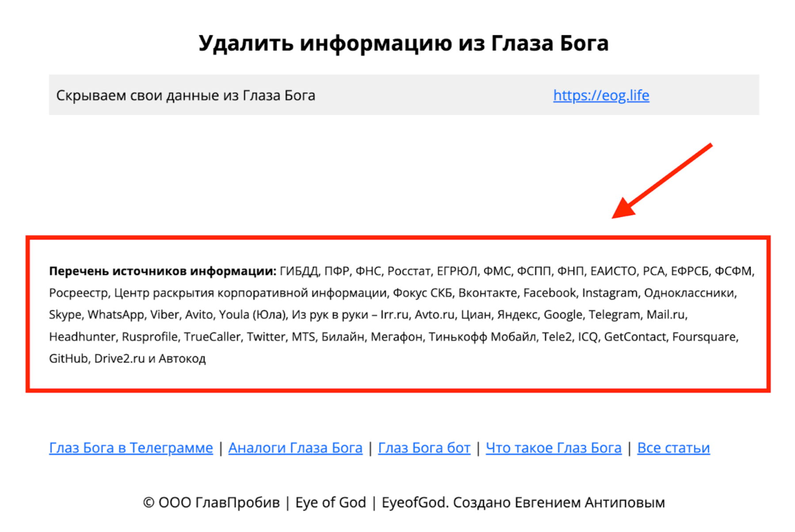Screen dimensions: 795x532
Task: Open 'Все статьи' link
Action: [673, 448]
